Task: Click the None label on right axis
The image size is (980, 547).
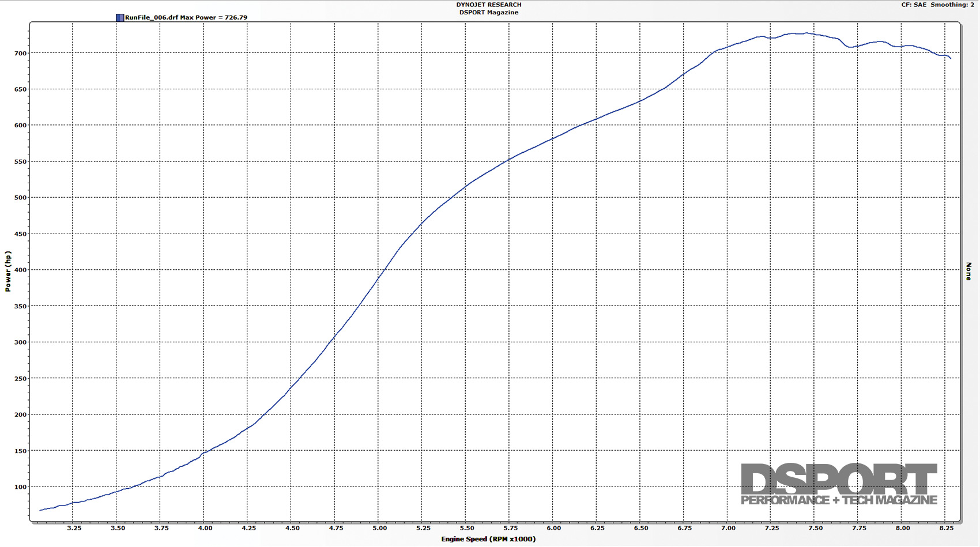Action: click(968, 271)
